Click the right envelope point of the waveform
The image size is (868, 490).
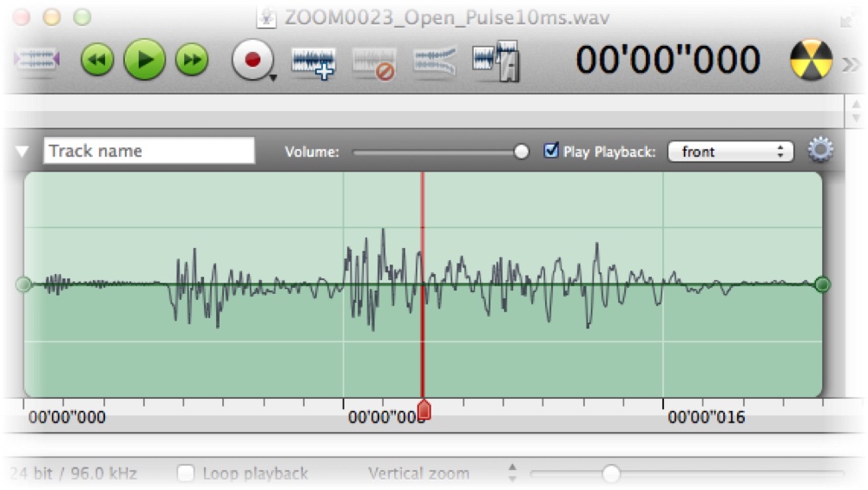pos(822,284)
